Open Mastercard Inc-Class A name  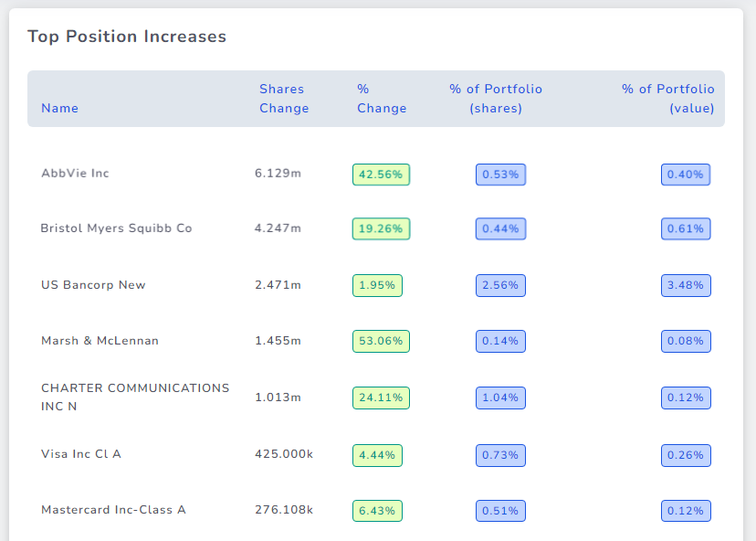(x=113, y=510)
